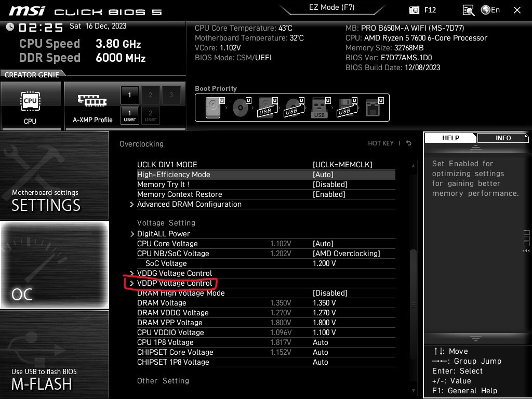
Task: Edit DRAM VPP Voltage 1.800 V field
Action: (x=324, y=322)
